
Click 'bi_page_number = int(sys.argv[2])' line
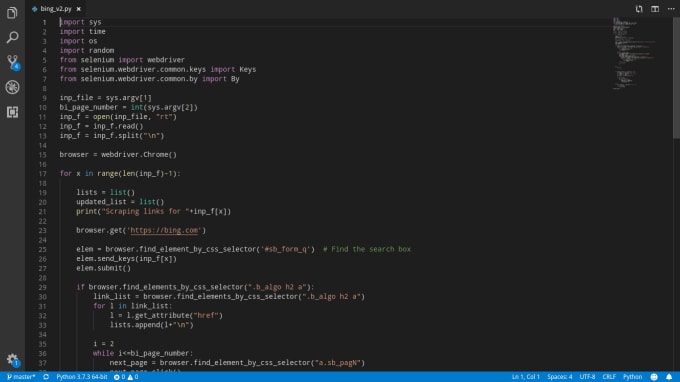(128, 108)
